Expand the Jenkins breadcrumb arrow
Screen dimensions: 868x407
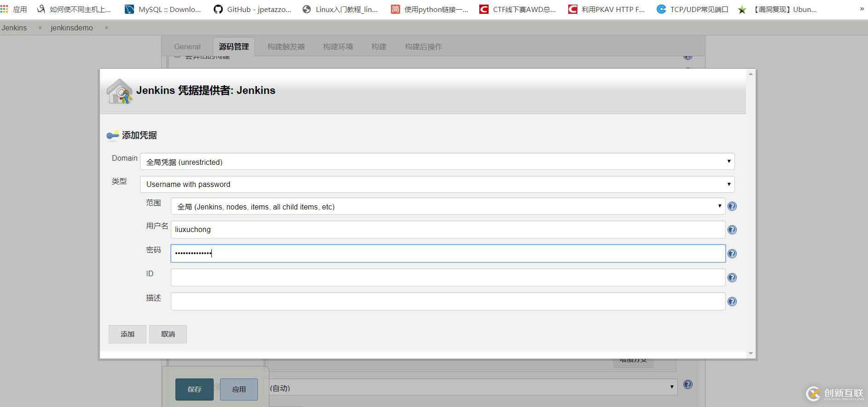40,28
